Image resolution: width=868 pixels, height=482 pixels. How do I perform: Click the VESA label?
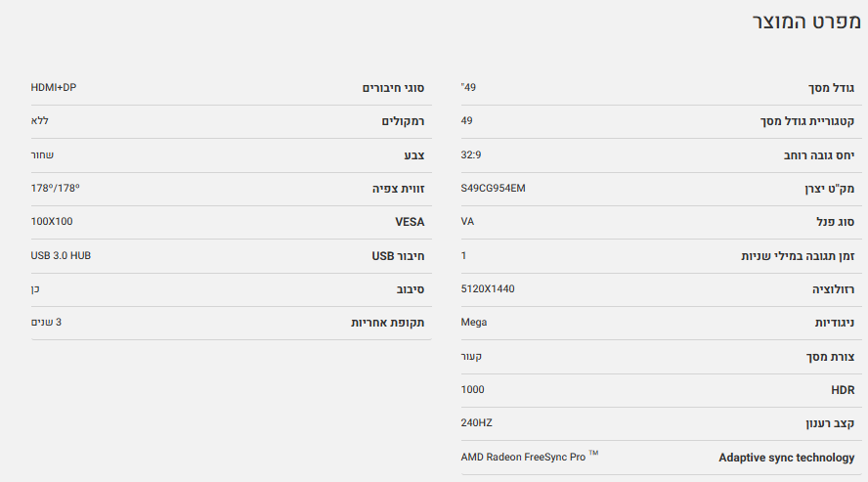pyautogui.click(x=410, y=222)
